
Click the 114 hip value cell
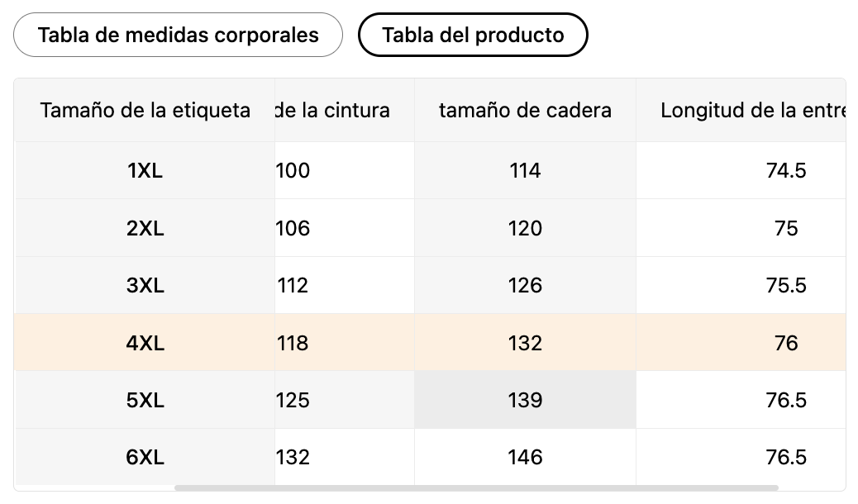point(525,171)
